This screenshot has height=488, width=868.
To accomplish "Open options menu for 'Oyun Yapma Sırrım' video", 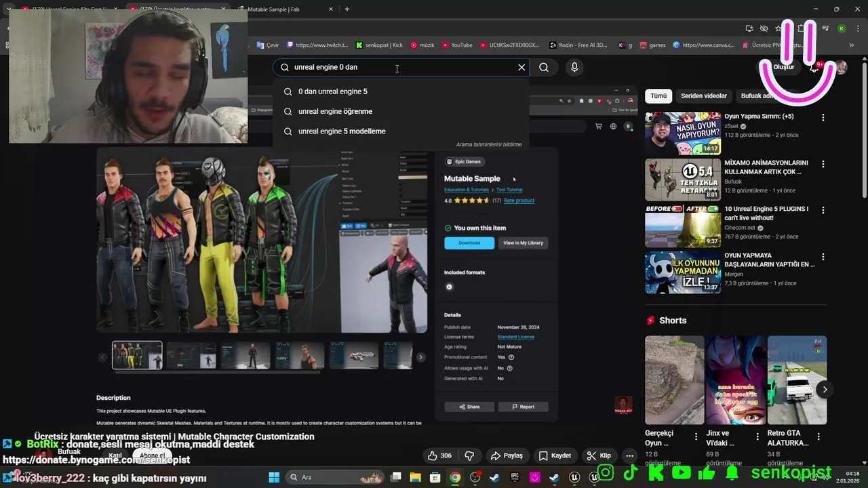I will [823, 117].
